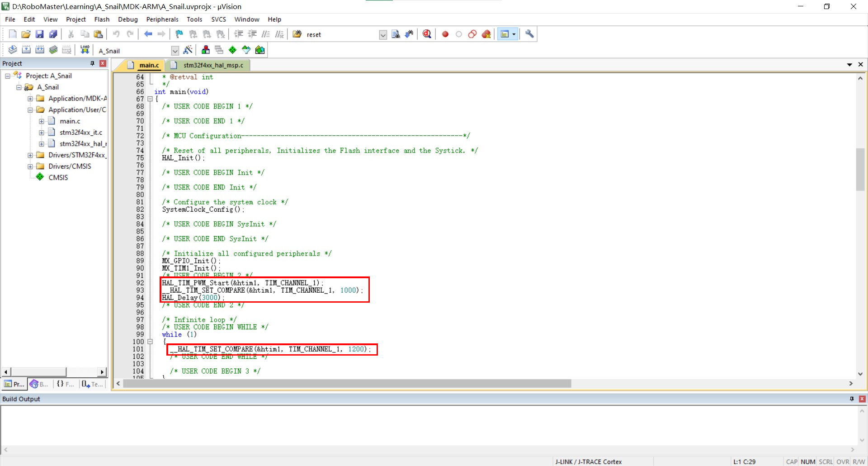Collapse the A_Snail target node
The image size is (868, 466).
[x=19, y=87]
